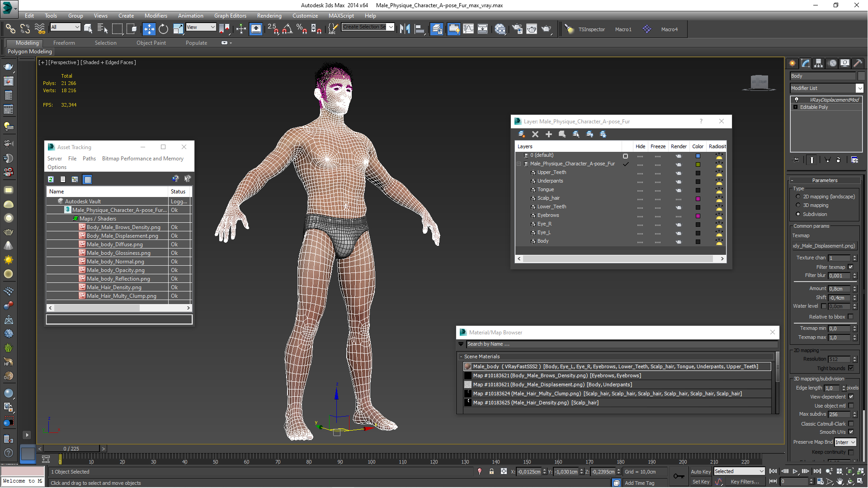Screen dimensions: 868x488
Task: Open the selection filter All dropdown
Action: pos(65,27)
